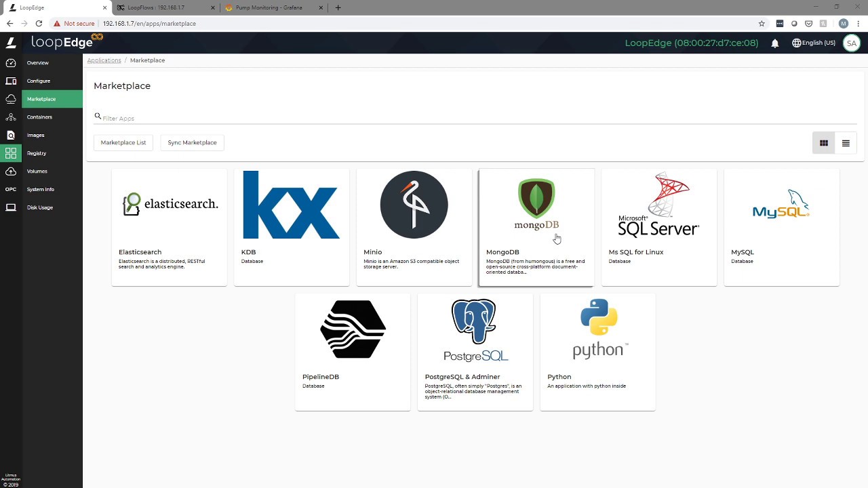
Task: Open the MySQL app card
Action: click(x=781, y=228)
